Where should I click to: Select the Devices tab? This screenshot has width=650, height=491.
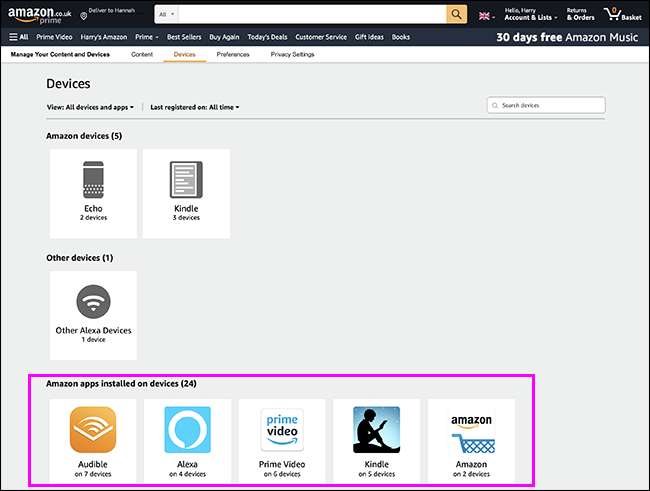(x=184, y=54)
